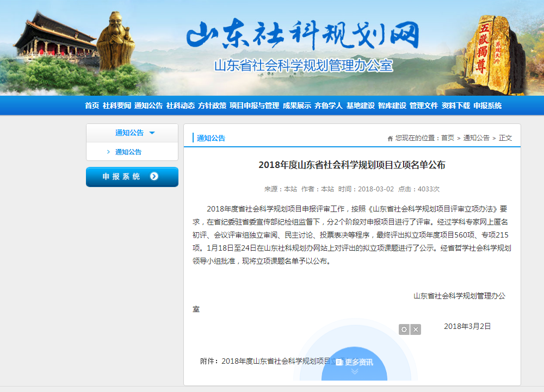Navigate to 齐鲁学人 section
This screenshot has width=544, height=392.
(x=328, y=106)
